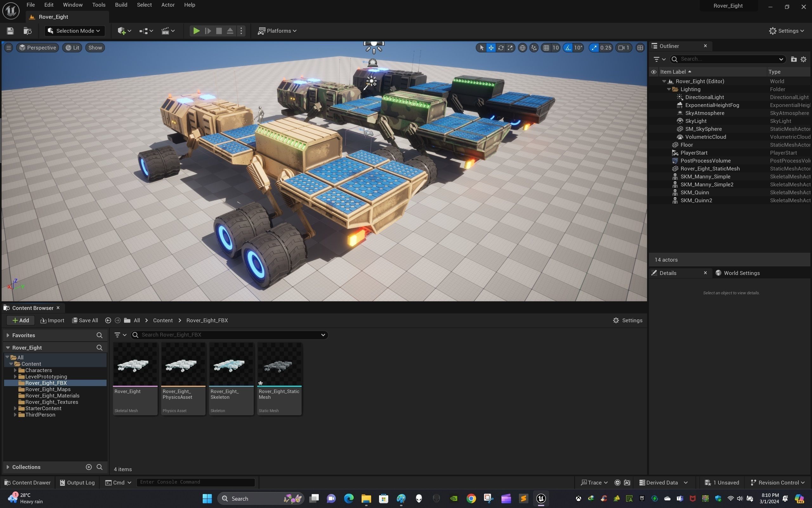Open play mode options three-dot menu
Screen dimensions: 812x508
click(x=241, y=31)
